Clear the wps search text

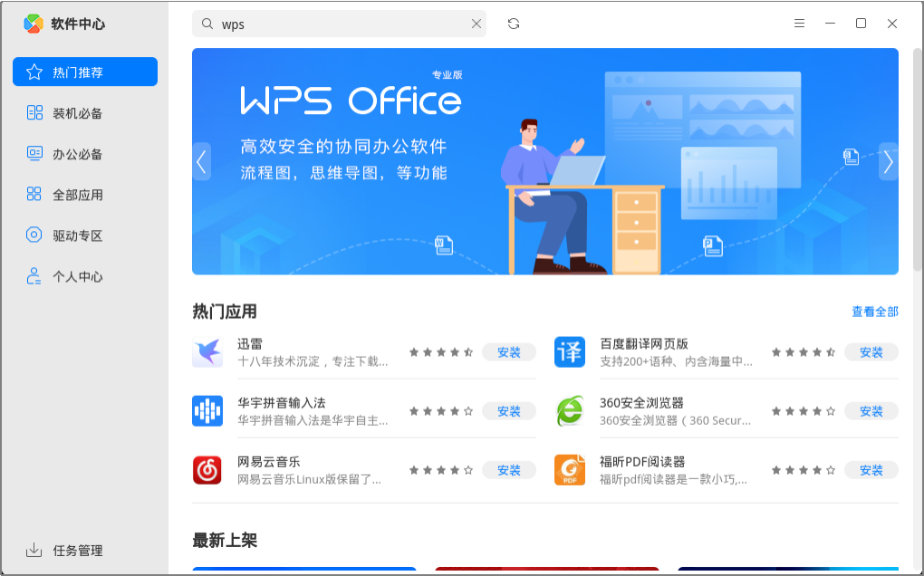coord(476,24)
